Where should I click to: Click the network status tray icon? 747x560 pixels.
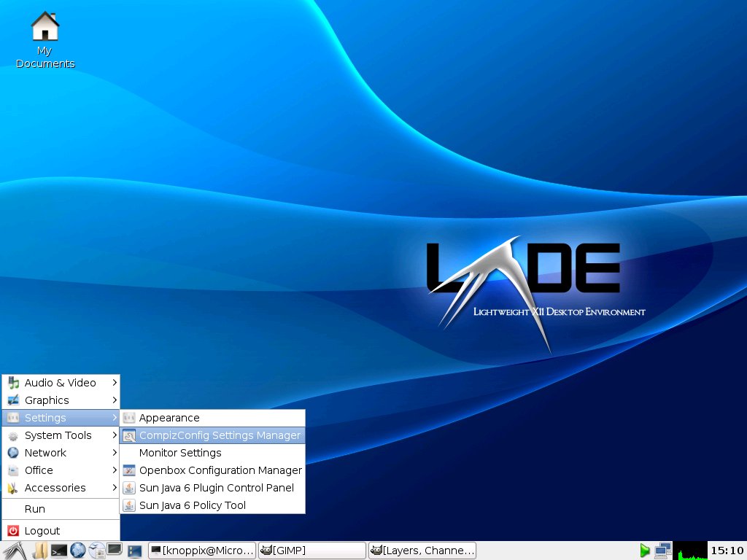point(662,551)
